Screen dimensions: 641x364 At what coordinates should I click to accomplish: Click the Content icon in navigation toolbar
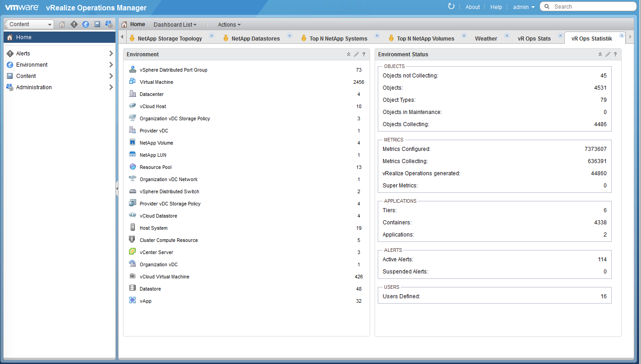[x=97, y=24]
